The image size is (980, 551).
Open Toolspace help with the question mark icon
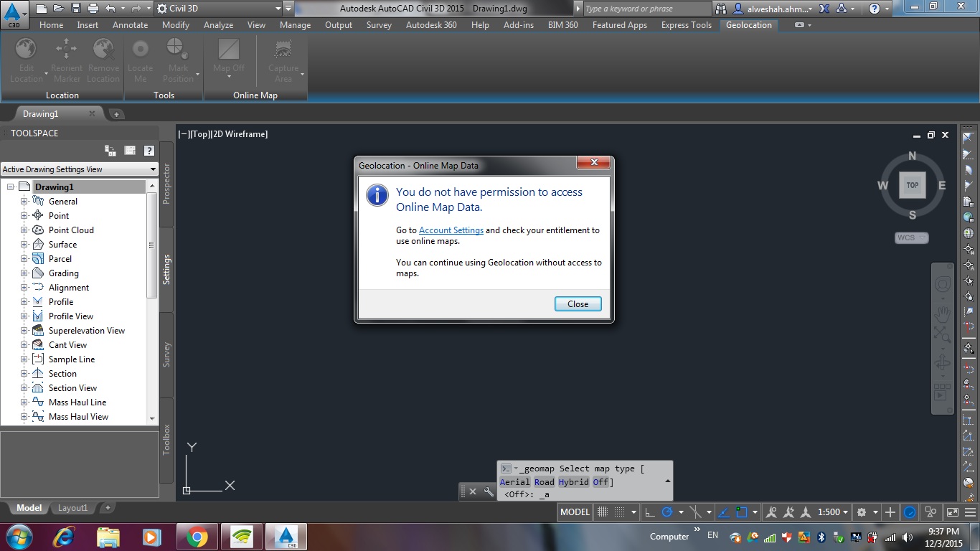[x=149, y=151]
